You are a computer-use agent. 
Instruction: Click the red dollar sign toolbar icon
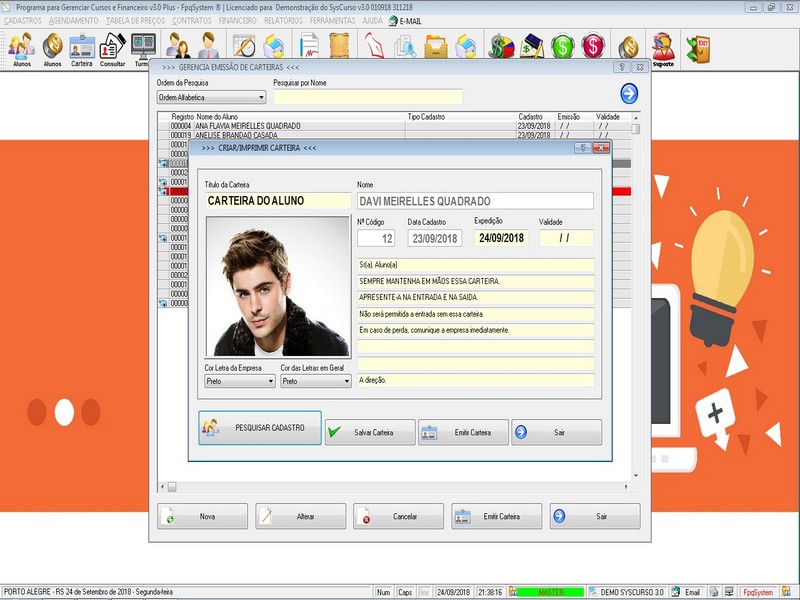tap(592, 46)
